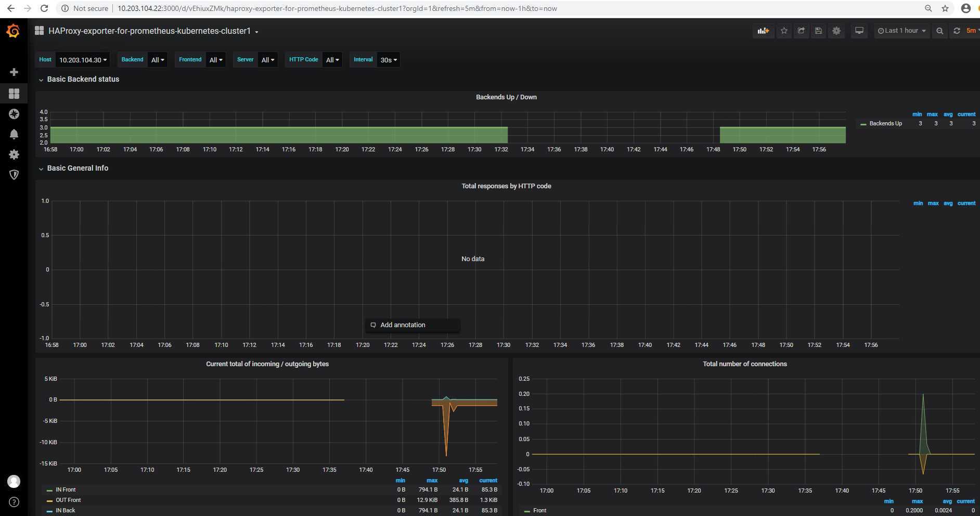Click the IN Front legend color swatch
Viewport: 980px width, 516px height.
pyautogui.click(x=49, y=491)
